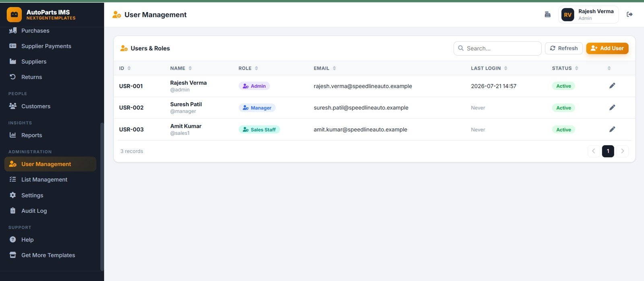The image size is (644, 281).
Task: Click the next page arrow
Action: coord(622,151)
